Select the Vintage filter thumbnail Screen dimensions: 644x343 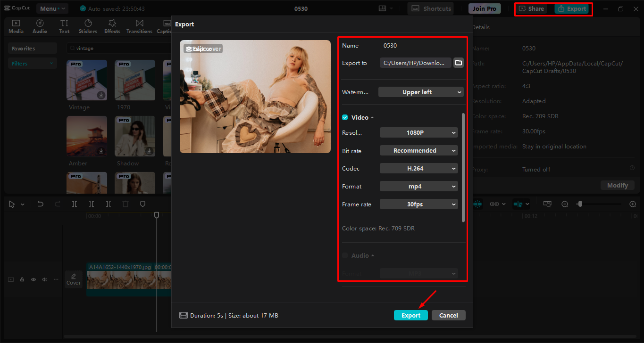[x=86, y=80]
